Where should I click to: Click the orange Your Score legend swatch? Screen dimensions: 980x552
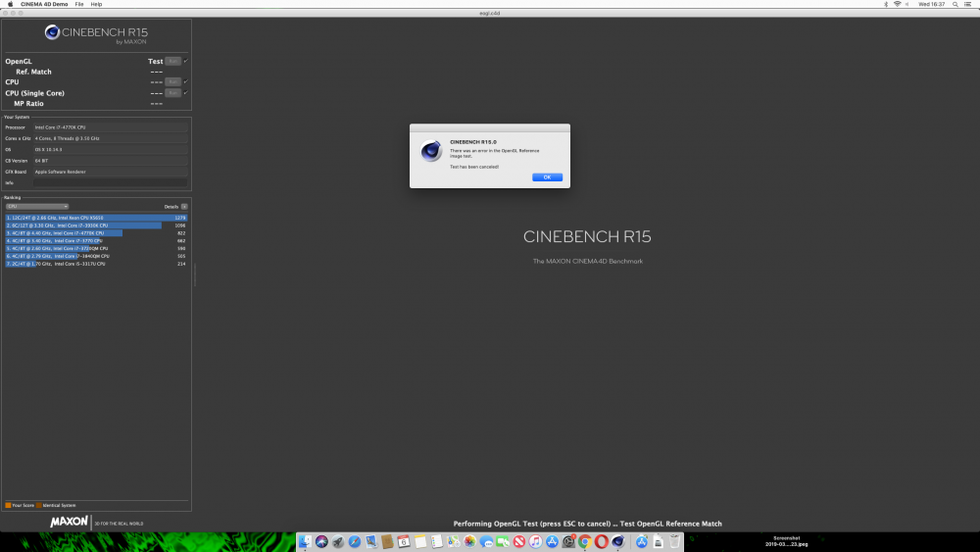click(8, 505)
